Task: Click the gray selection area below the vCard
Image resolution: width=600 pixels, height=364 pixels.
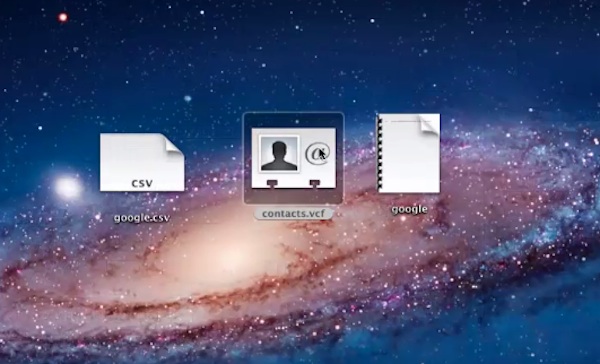Action: click(x=293, y=196)
